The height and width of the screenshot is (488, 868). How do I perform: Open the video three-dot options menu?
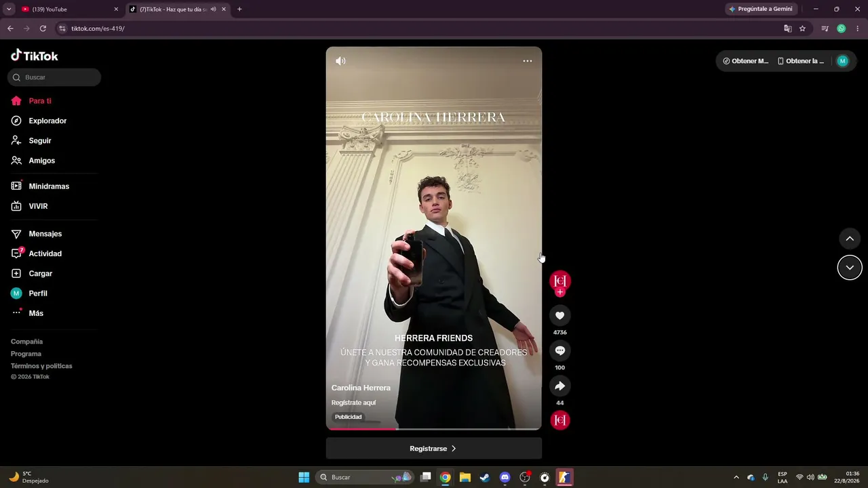click(528, 61)
